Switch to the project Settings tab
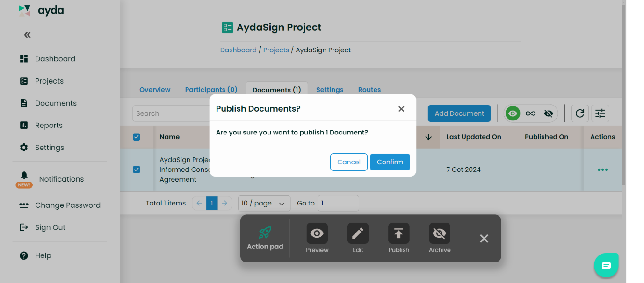The height and width of the screenshot is (283, 644). point(330,90)
